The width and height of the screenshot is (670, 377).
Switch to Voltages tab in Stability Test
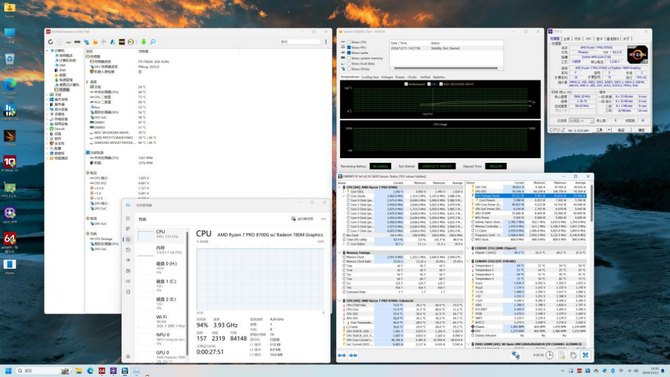tap(387, 77)
